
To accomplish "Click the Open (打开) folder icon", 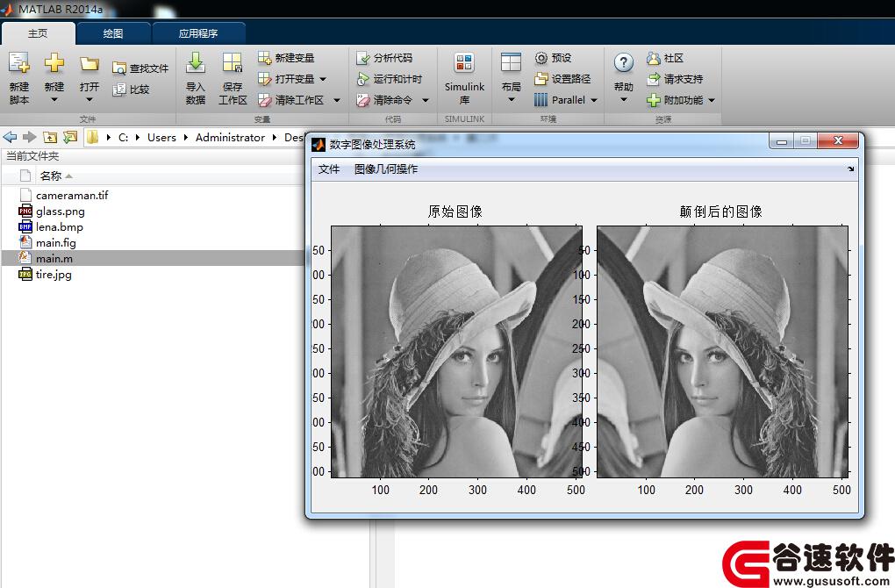I will click(x=89, y=63).
